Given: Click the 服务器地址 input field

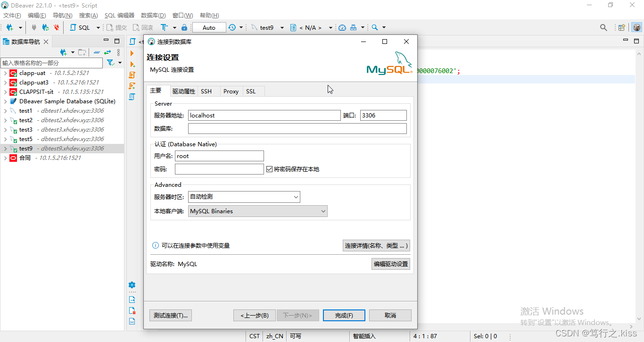Looking at the screenshot, I should click(264, 115).
